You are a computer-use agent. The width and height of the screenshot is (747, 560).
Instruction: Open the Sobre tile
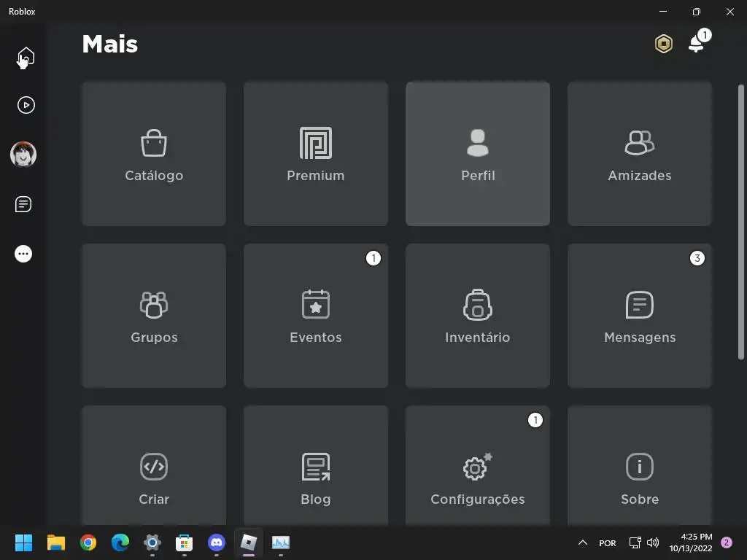pyautogui.click(x=640, y=466)
